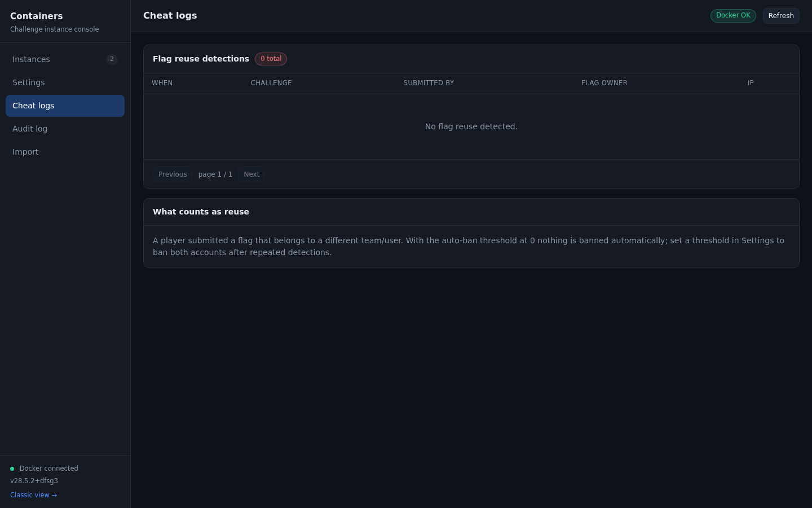
Task: Select the Cheat logs sidebar item
Action: pyautogui.click(x=65, y=106)
